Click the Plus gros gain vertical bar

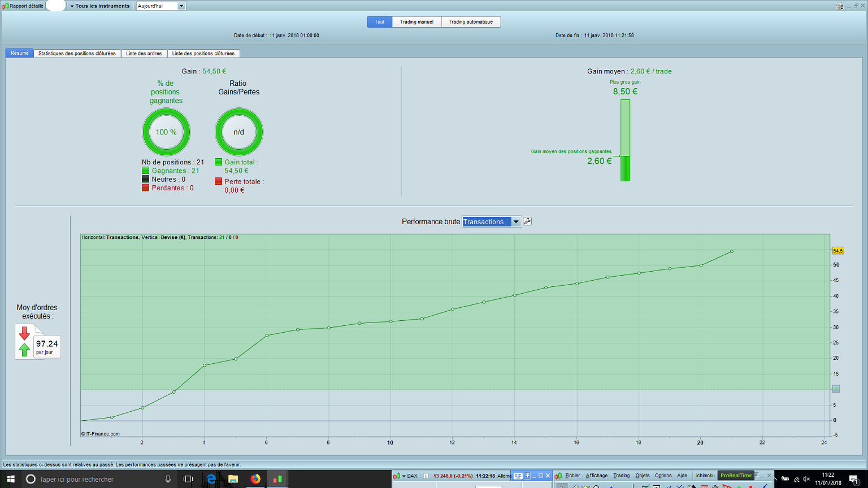tap(625, 140)
